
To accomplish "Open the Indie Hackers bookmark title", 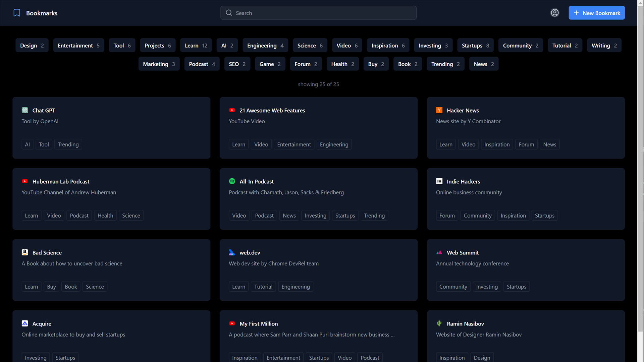I will point(463,181).
